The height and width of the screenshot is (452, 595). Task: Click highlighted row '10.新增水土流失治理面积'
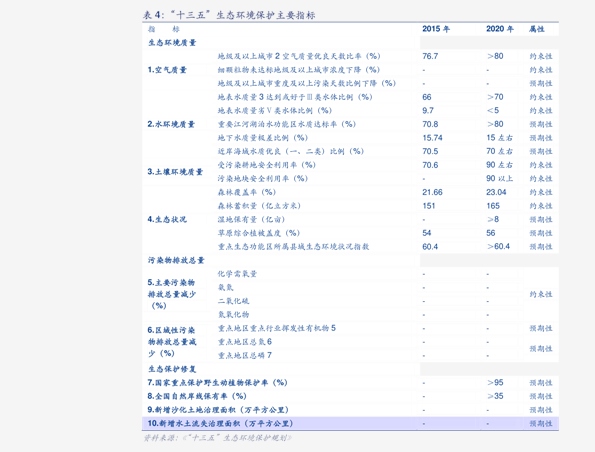click(350, 424)
